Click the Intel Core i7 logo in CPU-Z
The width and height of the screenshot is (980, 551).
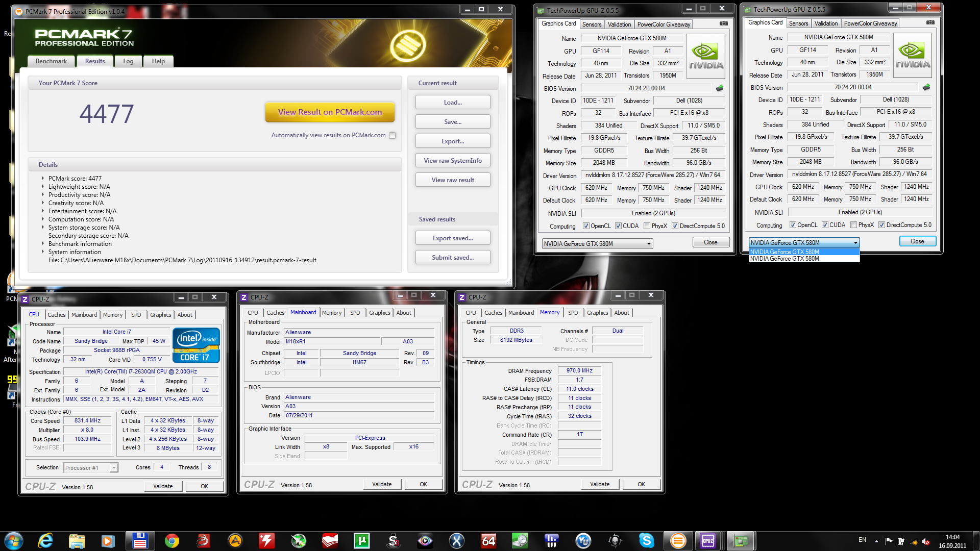[197, 345]
